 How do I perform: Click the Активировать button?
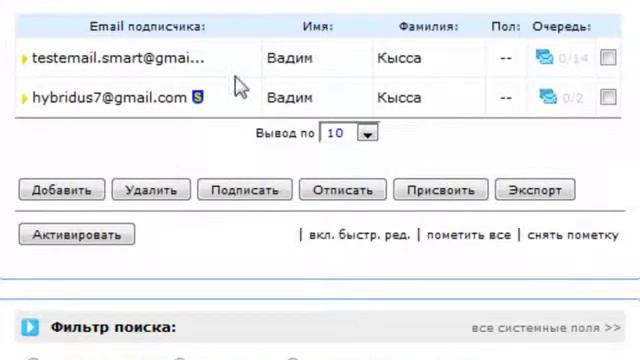(x=77, y=234)
